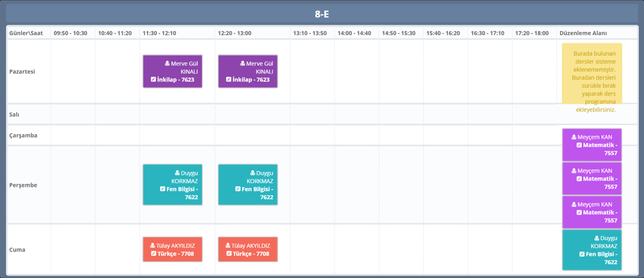Click teacher icon on Monday 11:30 İnkılap card

(167, 63)
